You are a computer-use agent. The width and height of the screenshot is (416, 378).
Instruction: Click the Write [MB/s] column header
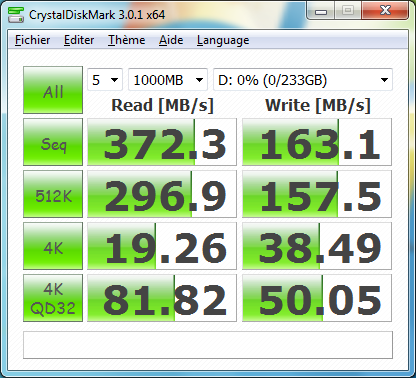click(318, 105)
